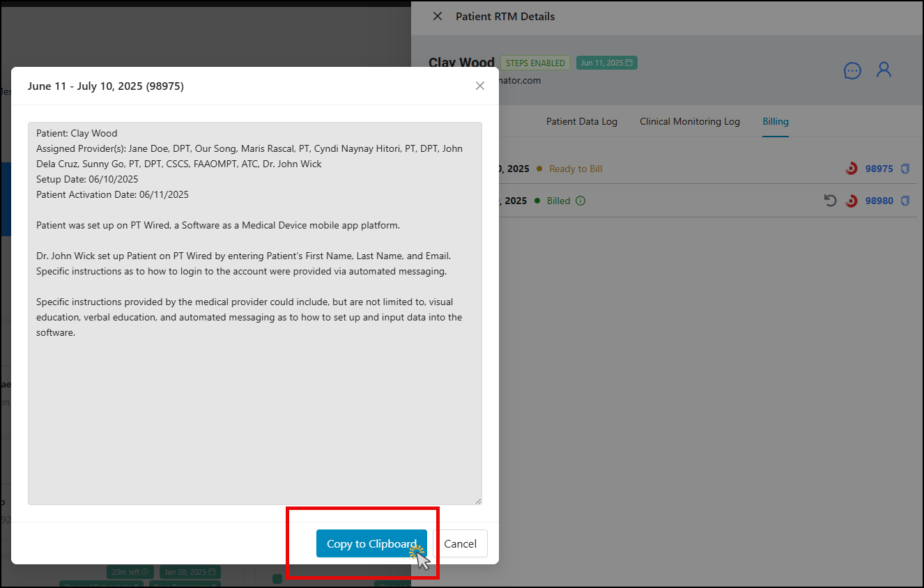The image size is (924, 588).
Task: Open the 98980 billing code link
Action: [x=879, y=201]
